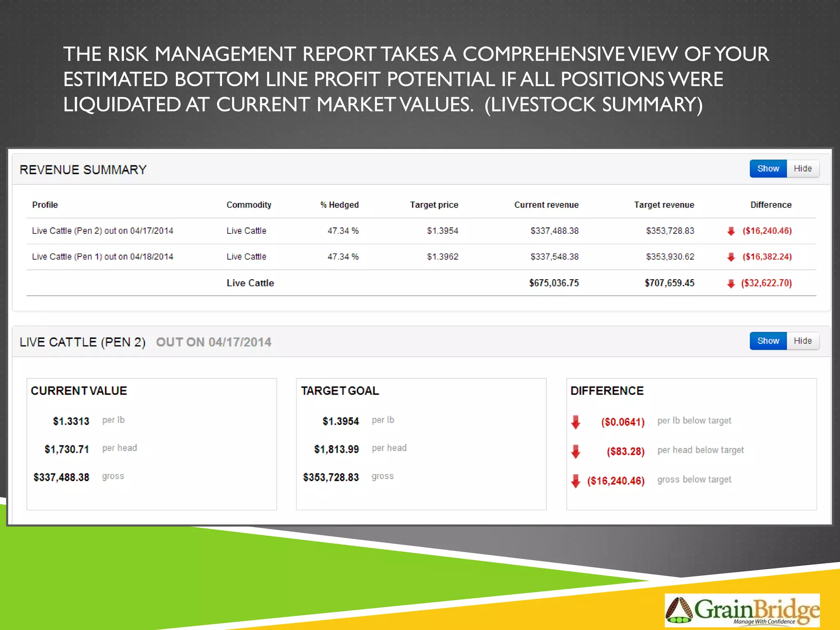Open Live Cattle (Pen 1) out on 04/18/2014 profile
Viewport: 840px width, 630px height.
pyautogui.click(x=103, y=257)
